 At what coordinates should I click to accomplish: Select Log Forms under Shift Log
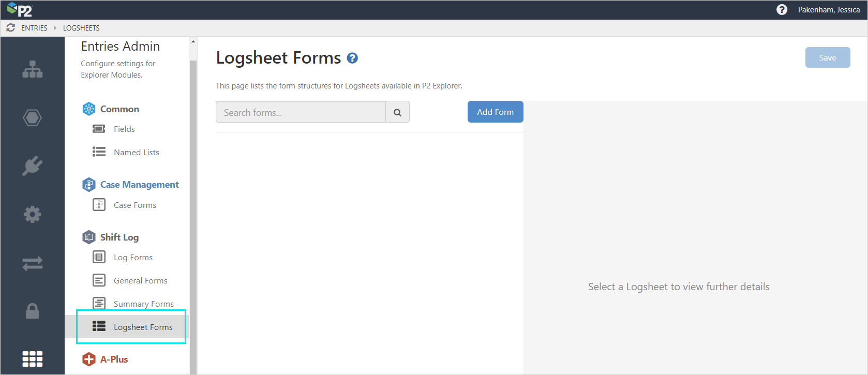(x=133, y=257)
